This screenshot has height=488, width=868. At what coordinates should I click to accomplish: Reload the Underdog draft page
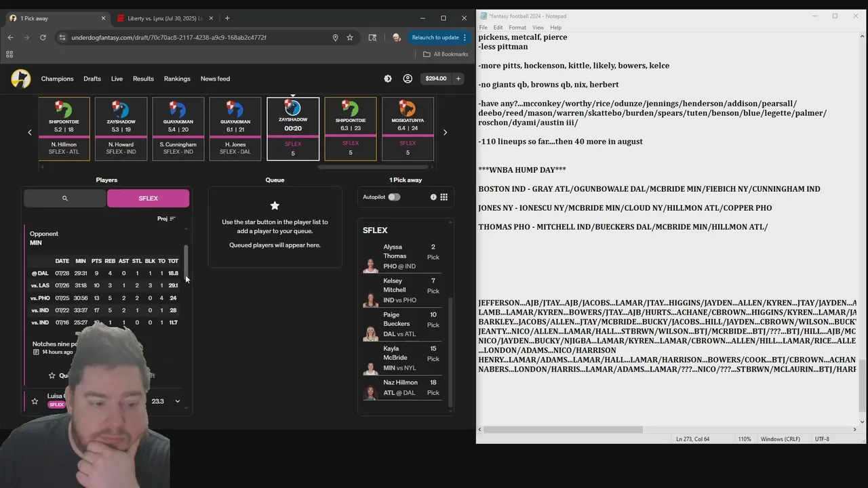point(43,37)
